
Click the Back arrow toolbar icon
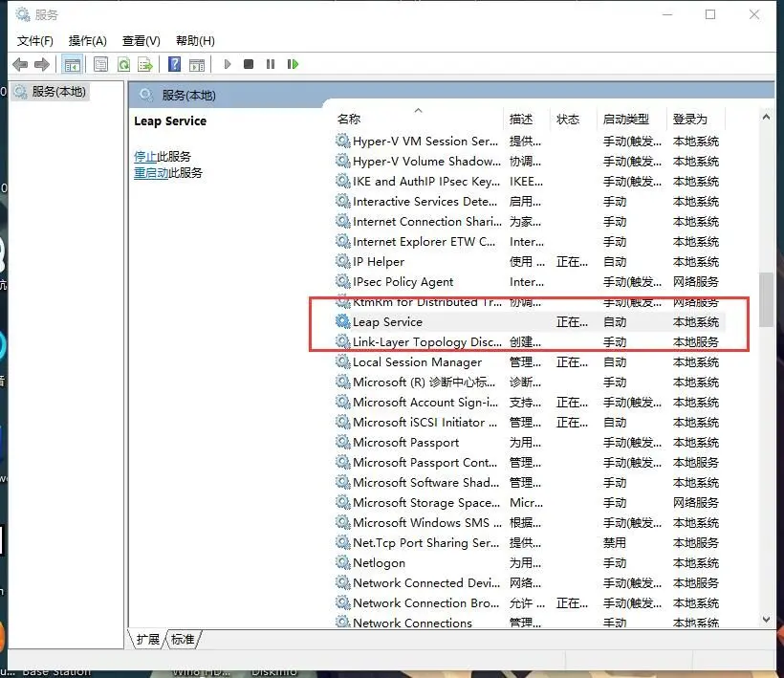point(20,64)
